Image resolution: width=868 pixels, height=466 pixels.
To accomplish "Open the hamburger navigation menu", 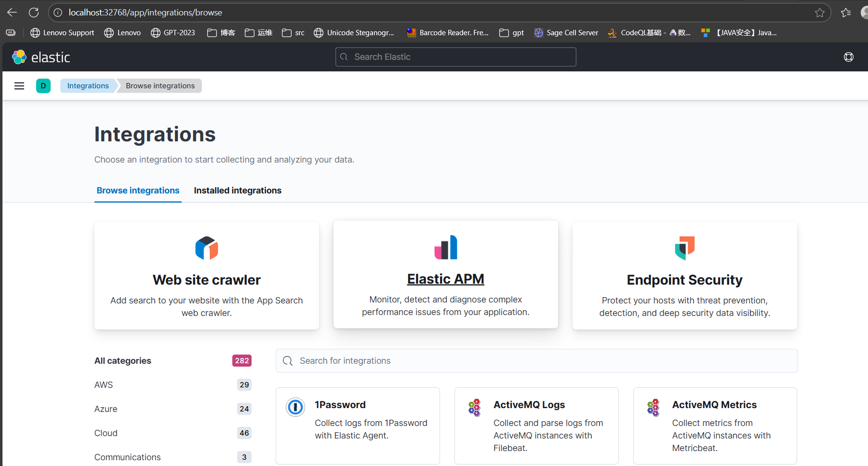I will pyautogui.click(x=19, y=86).
